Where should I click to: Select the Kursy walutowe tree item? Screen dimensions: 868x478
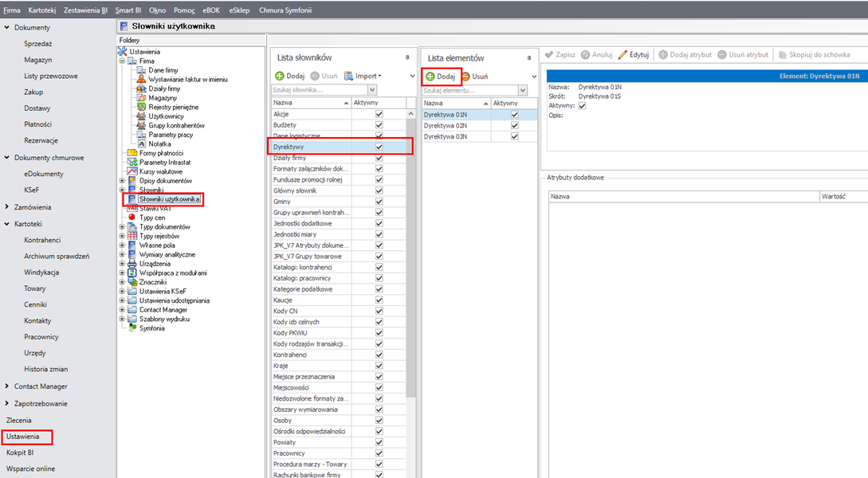tap(160, 171)
